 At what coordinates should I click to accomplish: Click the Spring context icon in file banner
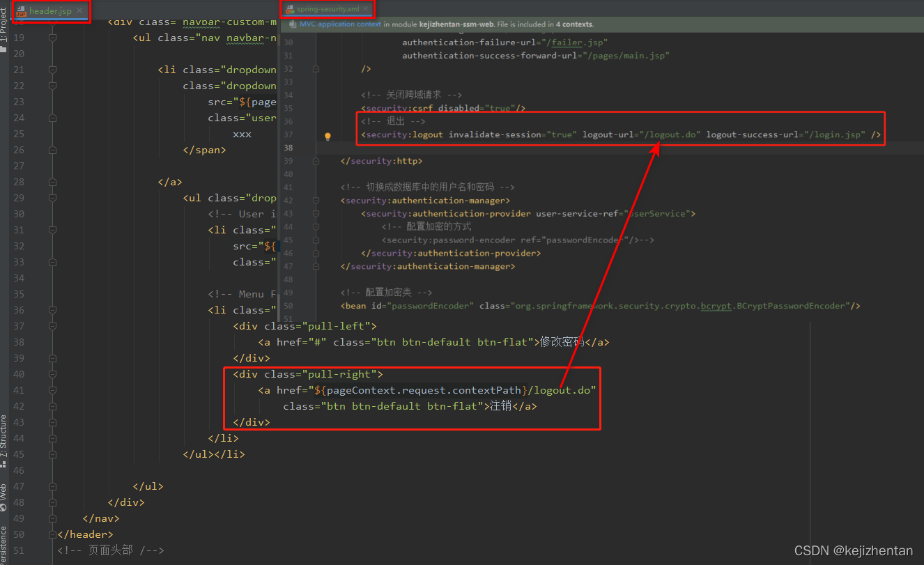291,24
